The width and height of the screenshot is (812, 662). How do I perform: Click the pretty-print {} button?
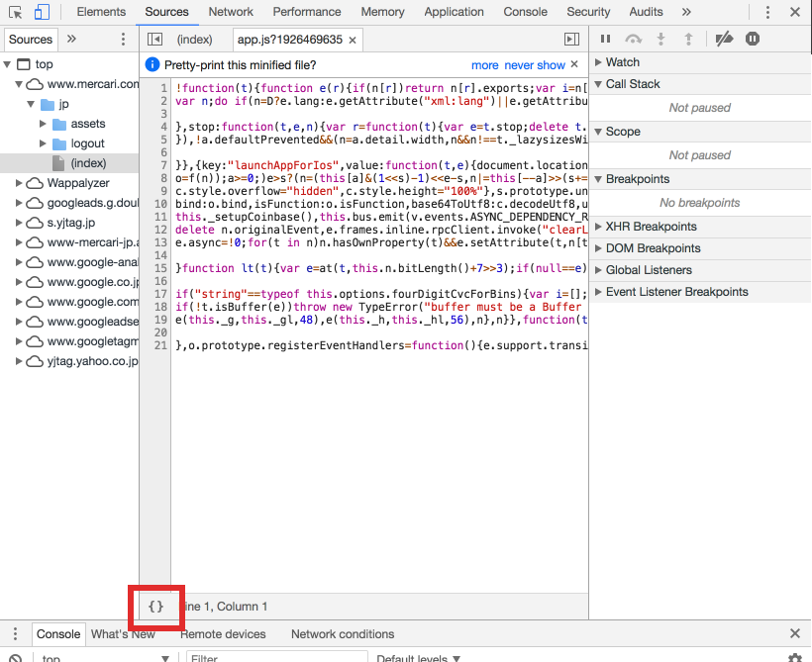tap(155, 607)
